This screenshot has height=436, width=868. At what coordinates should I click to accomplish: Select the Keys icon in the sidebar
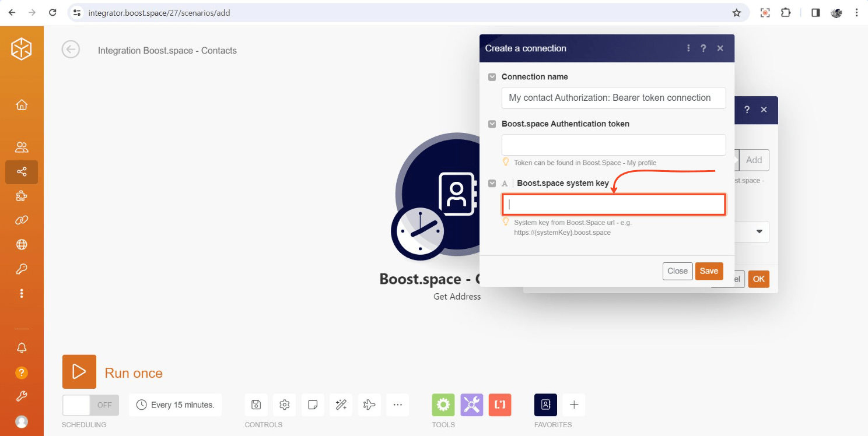22,269
